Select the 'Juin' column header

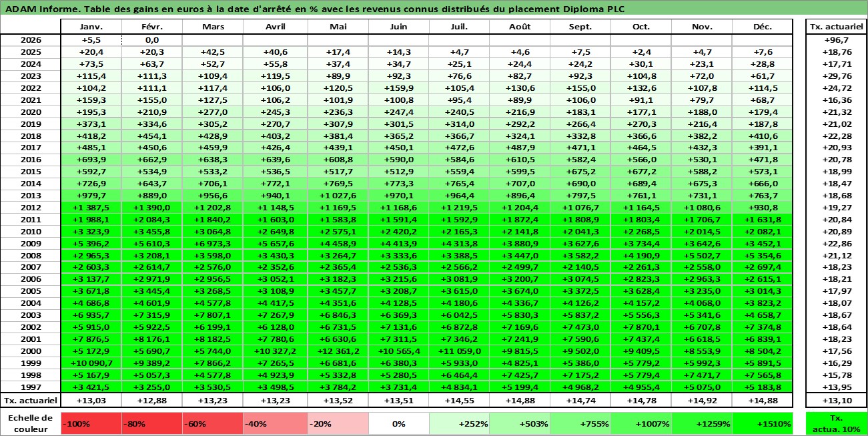click(x=398, y=27)
